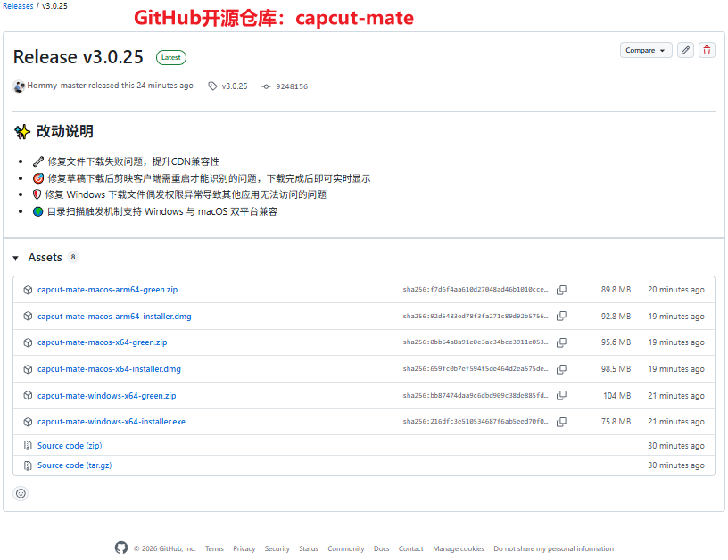Click the Latest badge
This screenshot has width=728, height=560.
coord(171,58)
